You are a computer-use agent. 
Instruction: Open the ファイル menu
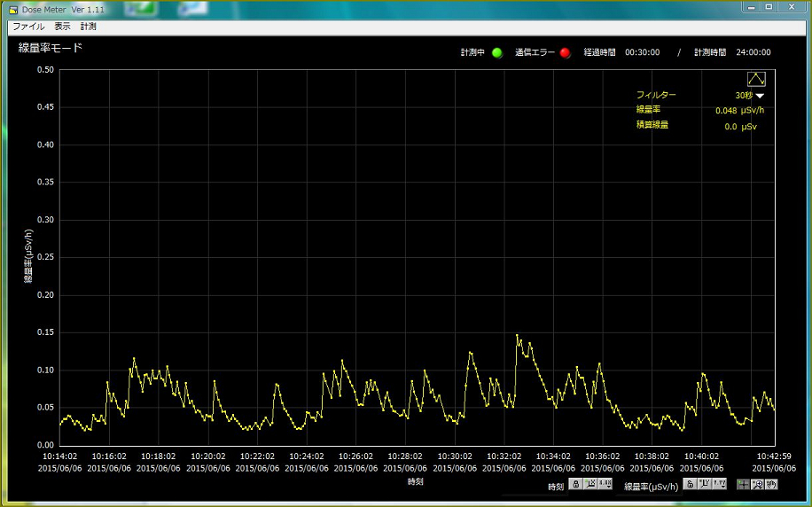[x=28, y=27]
